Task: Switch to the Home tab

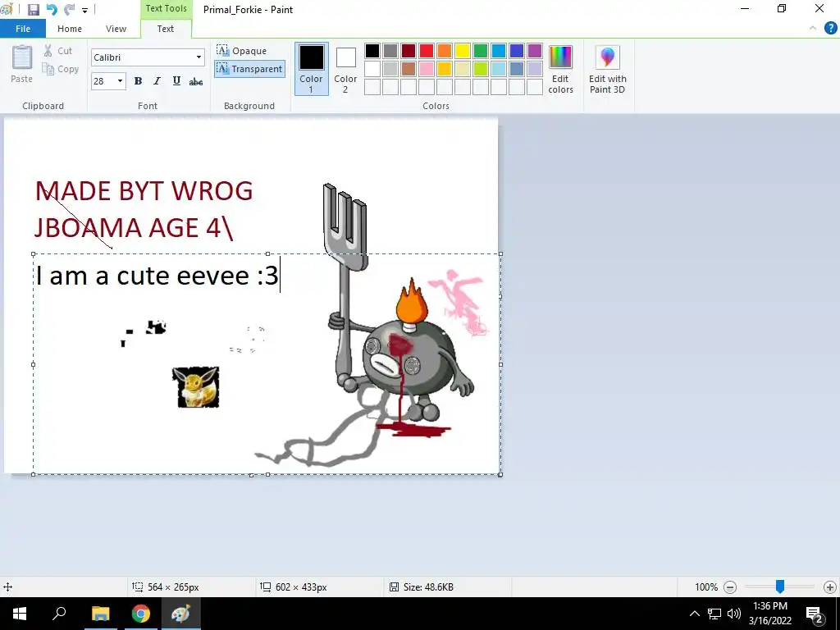Action: click(70, 29)
